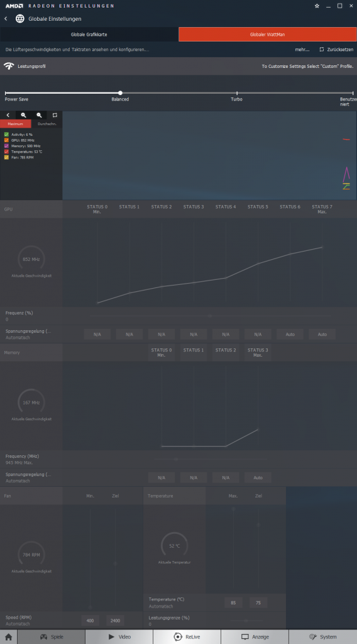Viewport: 357px width, 644px height.
Task: Click maximum temperature field 85
Action: pos(233,603)
